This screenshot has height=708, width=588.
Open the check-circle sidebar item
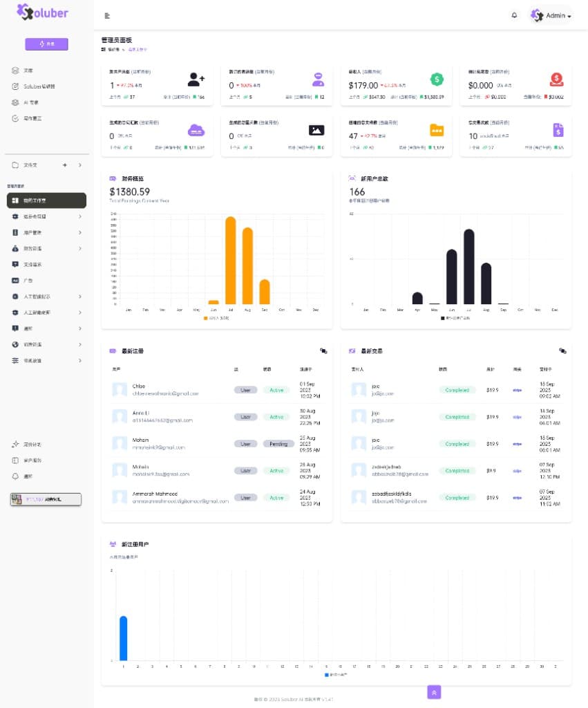[x=27, y=118]
